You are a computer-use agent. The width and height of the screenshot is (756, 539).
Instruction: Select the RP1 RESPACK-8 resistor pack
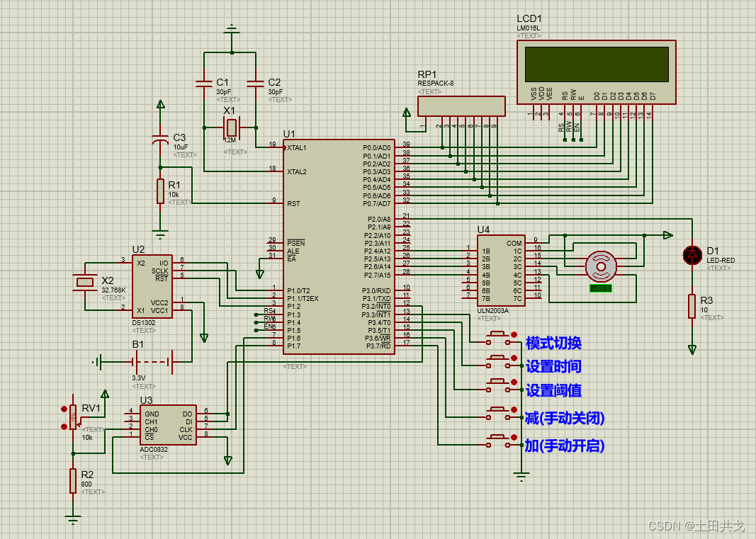(461, 106)
